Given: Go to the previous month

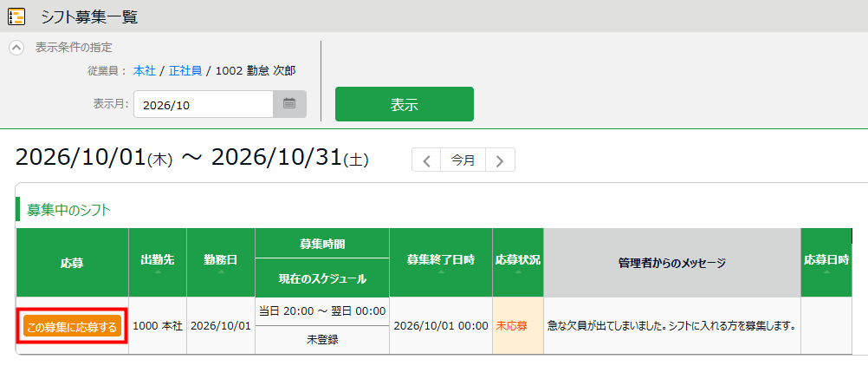Looking at the screenshot, I should 426,160.
